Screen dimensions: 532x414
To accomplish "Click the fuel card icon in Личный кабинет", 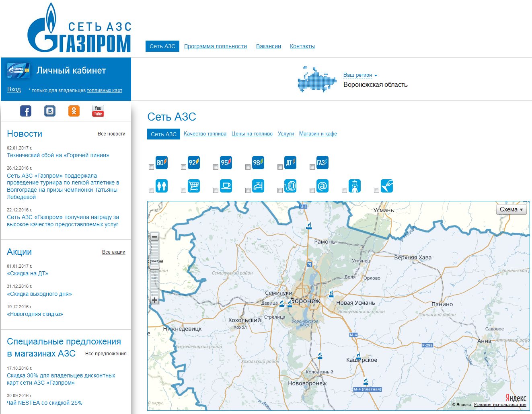I will click(18, 70).
